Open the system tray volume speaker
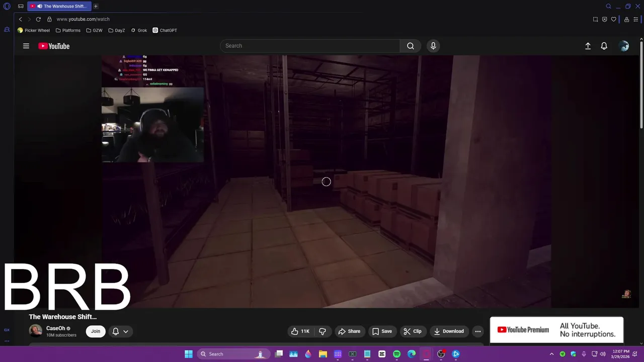Screen dimensions: 644x362 (603, 354)
